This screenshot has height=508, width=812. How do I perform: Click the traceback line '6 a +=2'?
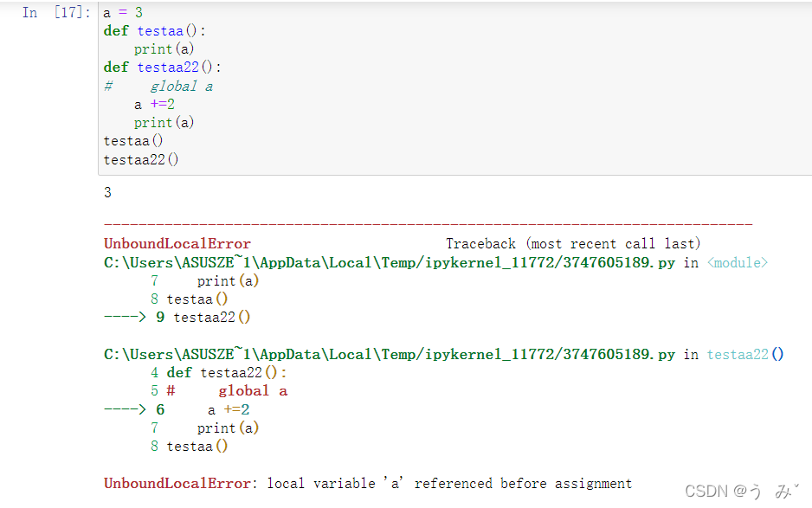[177, 409]
